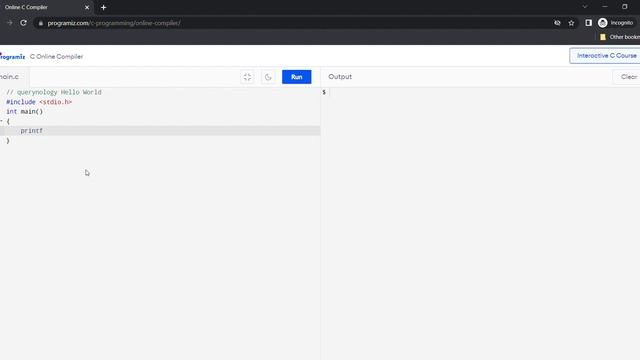Click the printf line in editor
640x360 pixels.
160,131
